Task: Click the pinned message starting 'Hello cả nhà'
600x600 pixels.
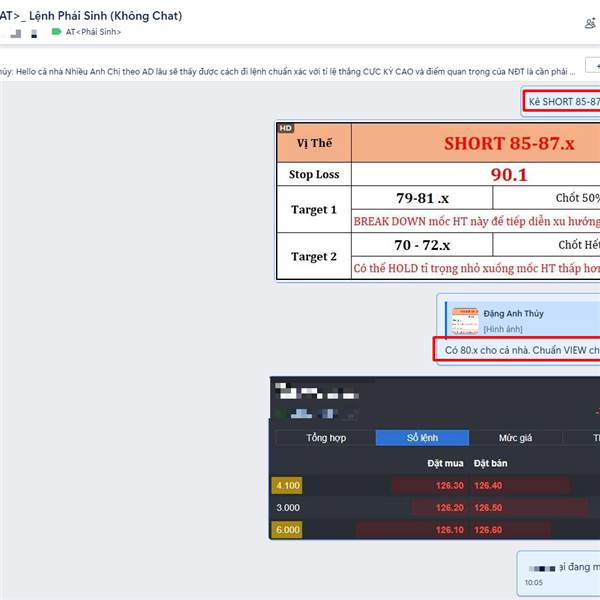Action: click(288, 72)
